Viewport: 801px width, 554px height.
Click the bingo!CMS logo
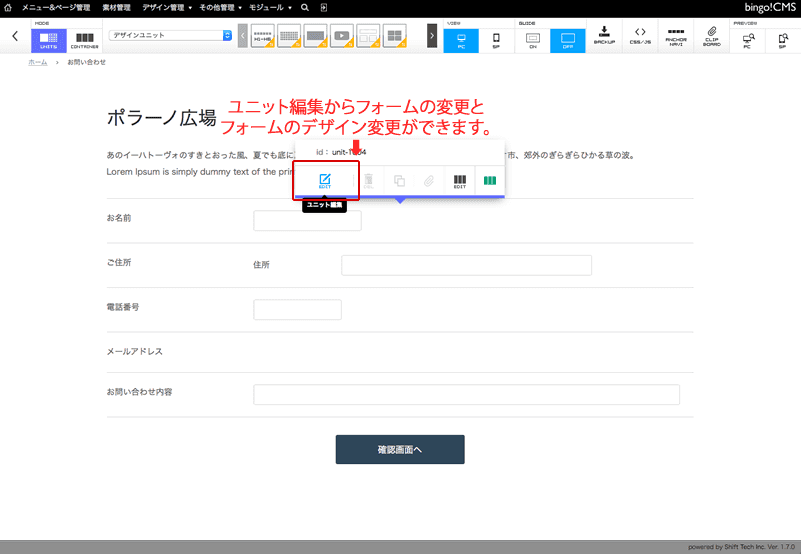coord(770,8)
